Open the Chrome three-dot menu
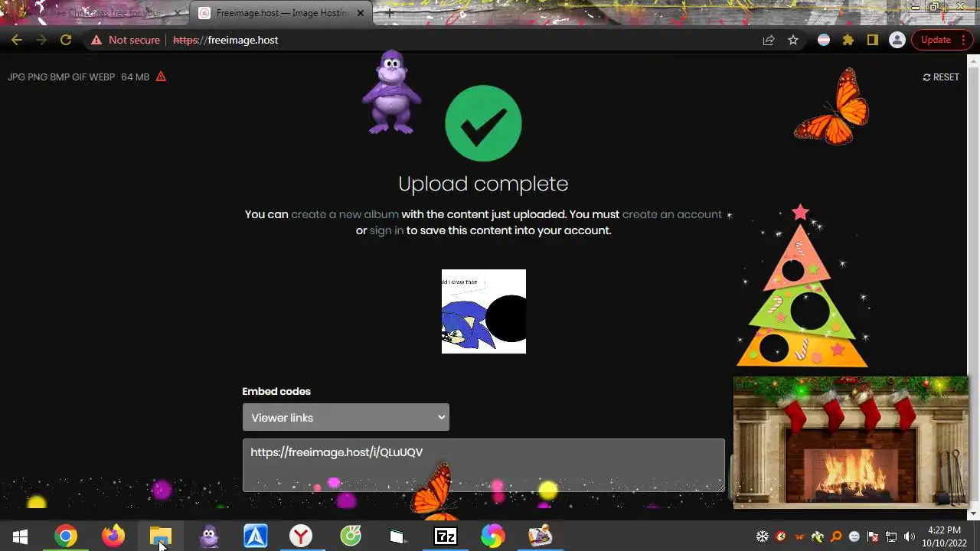Screen dimensions: 980x551 pyautogui.click(x=964, y=40)
